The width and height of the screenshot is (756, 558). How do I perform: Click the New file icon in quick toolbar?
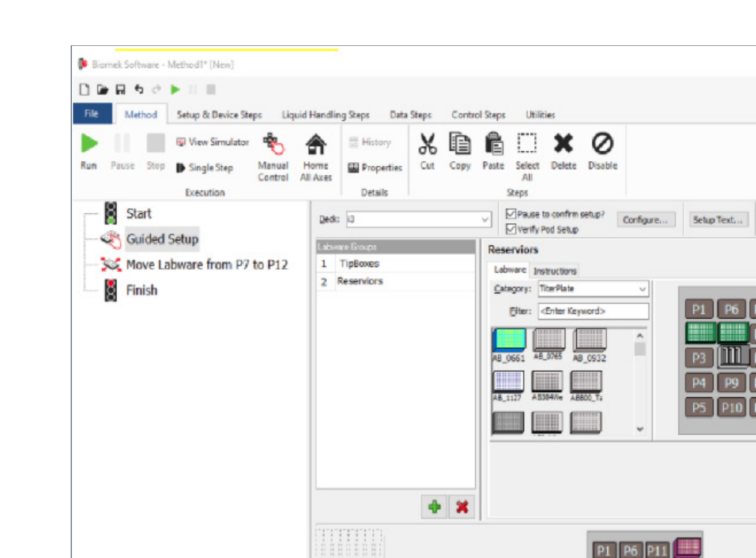[x=86, y=90]
